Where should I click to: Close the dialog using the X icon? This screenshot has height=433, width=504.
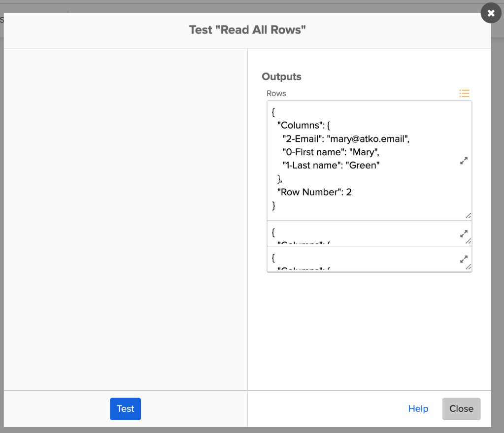coord(491,13)
